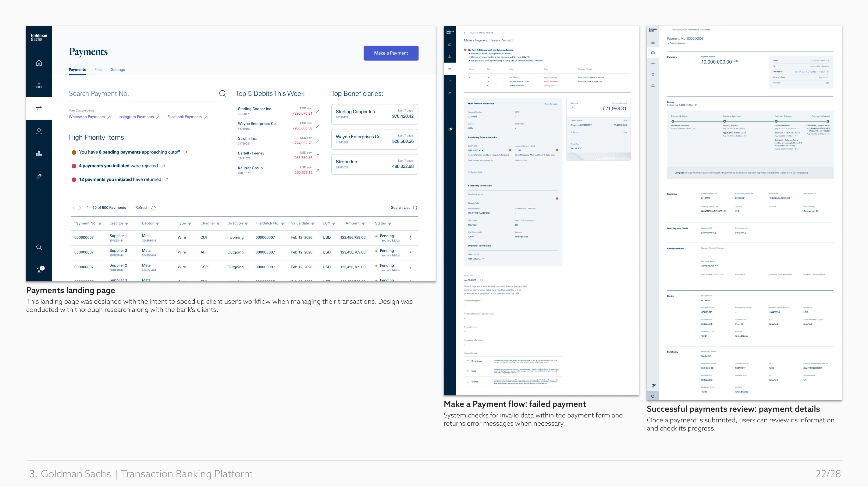Select Ours charge method radio button
This screenshot has height=487, width=868.
click(x=468, y=371)
